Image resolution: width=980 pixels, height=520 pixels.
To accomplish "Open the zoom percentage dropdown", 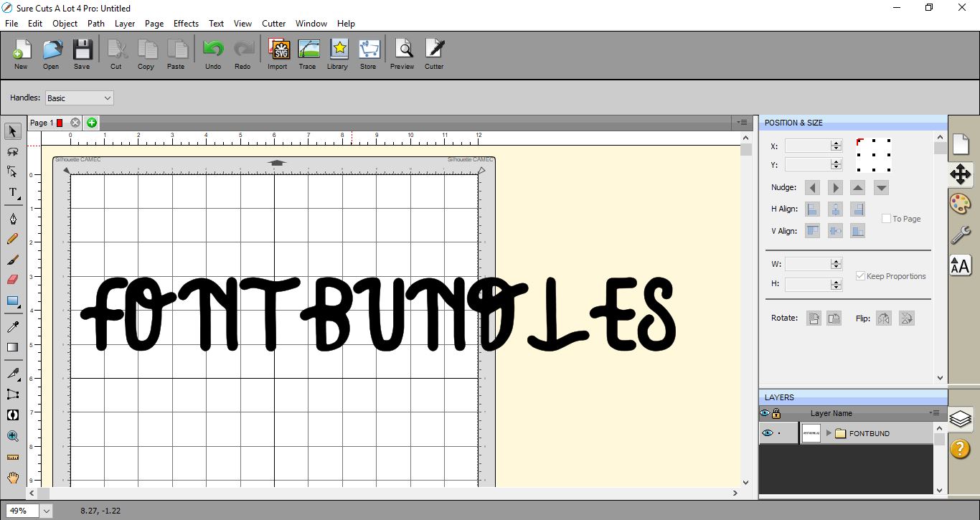I will [47, 511].
